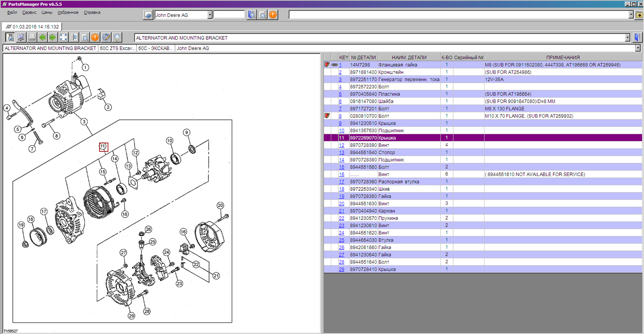Expand the ALTERNATOR AND MOUNTING BRACKET section dropdown
This screenshot has height=334, width=644.
627,38
